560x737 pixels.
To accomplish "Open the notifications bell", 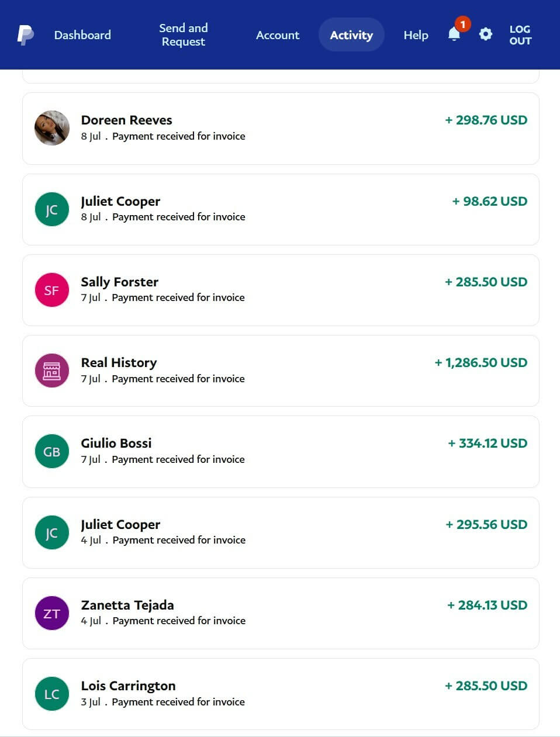I will coord(454,34).
